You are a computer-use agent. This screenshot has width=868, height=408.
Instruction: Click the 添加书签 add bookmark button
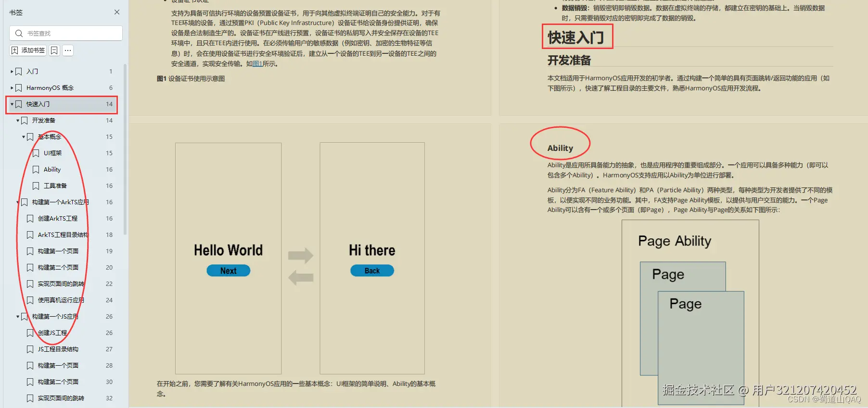[x=28, y=50]
